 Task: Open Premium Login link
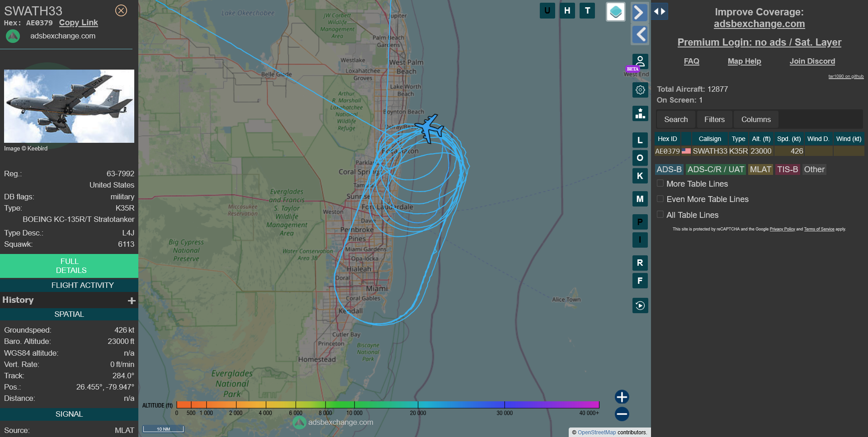click(x=759, y=42)
